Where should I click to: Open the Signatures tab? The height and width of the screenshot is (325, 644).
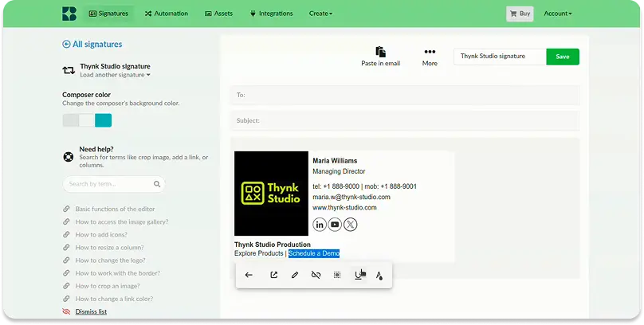[109, 14]
